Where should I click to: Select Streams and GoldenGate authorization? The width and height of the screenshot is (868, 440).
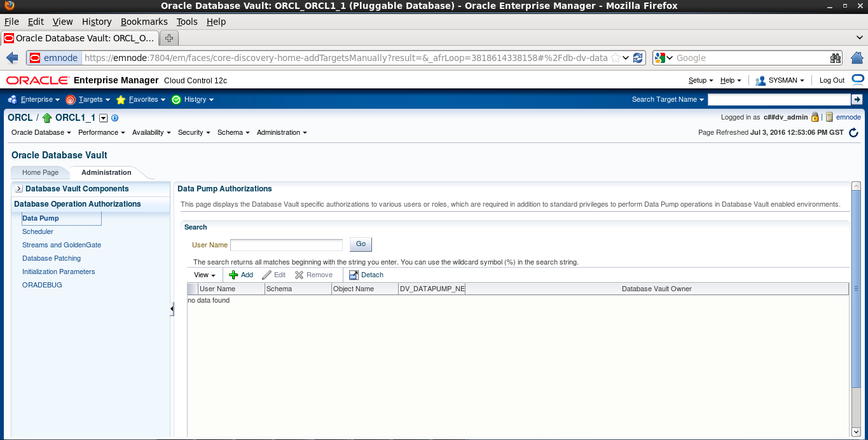[62, 245]
